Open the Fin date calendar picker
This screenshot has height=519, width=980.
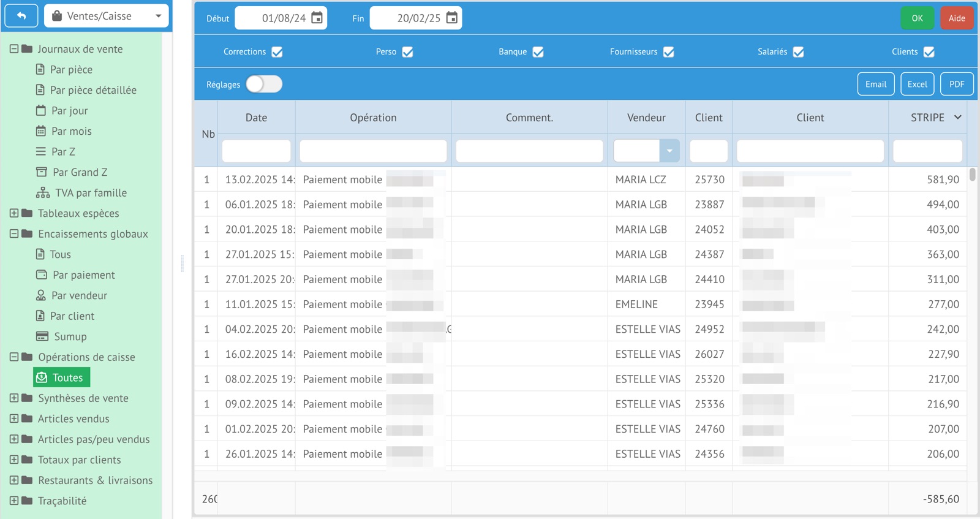(x=451, y=18)
